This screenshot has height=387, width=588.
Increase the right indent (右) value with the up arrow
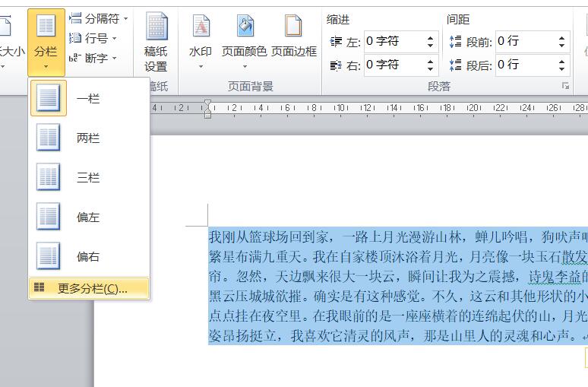coord(431,61)
